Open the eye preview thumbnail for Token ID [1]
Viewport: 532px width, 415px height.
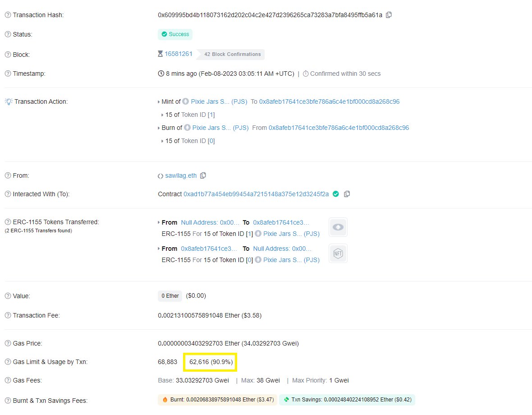coord(338,227)
